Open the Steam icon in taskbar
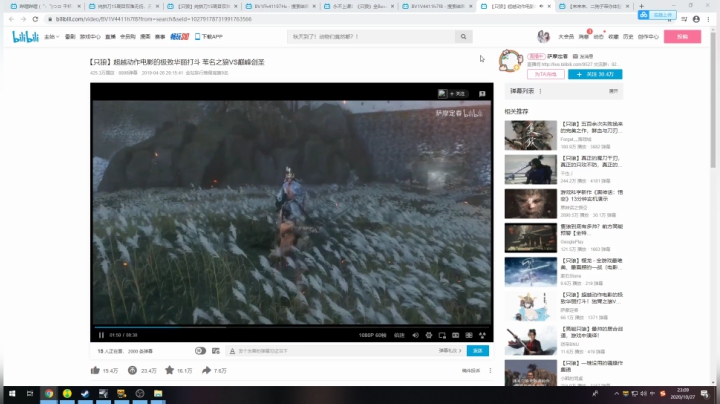This screenshot has height=404, width=720. click(x=85, y=393)
